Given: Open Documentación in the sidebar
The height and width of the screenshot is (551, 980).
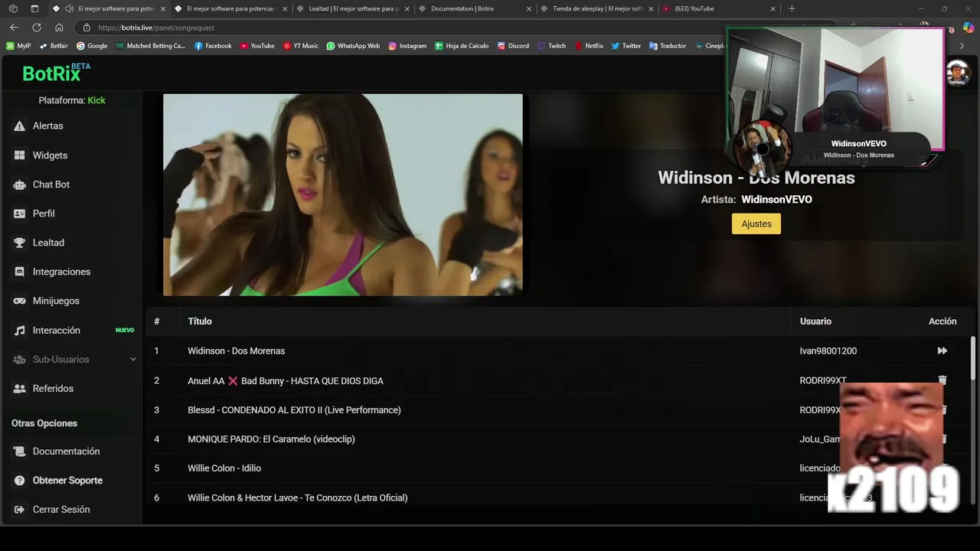Looking at the screenshot, I should coord(66,452).
